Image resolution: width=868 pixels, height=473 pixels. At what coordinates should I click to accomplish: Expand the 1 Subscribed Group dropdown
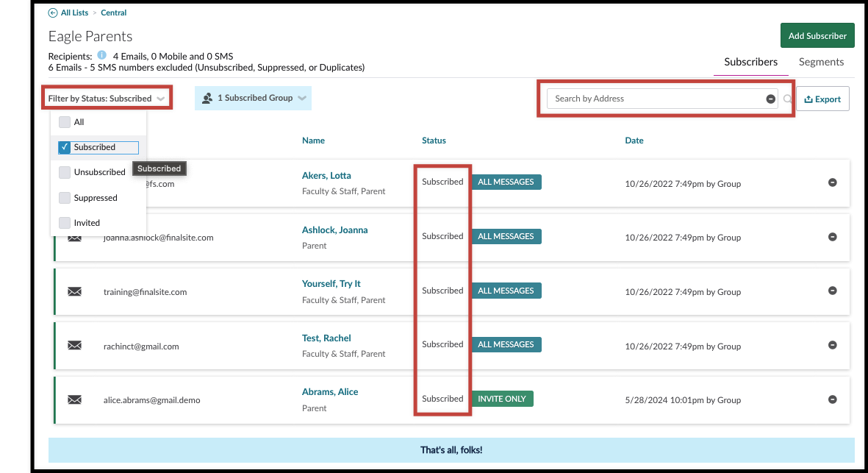[253, 98]
